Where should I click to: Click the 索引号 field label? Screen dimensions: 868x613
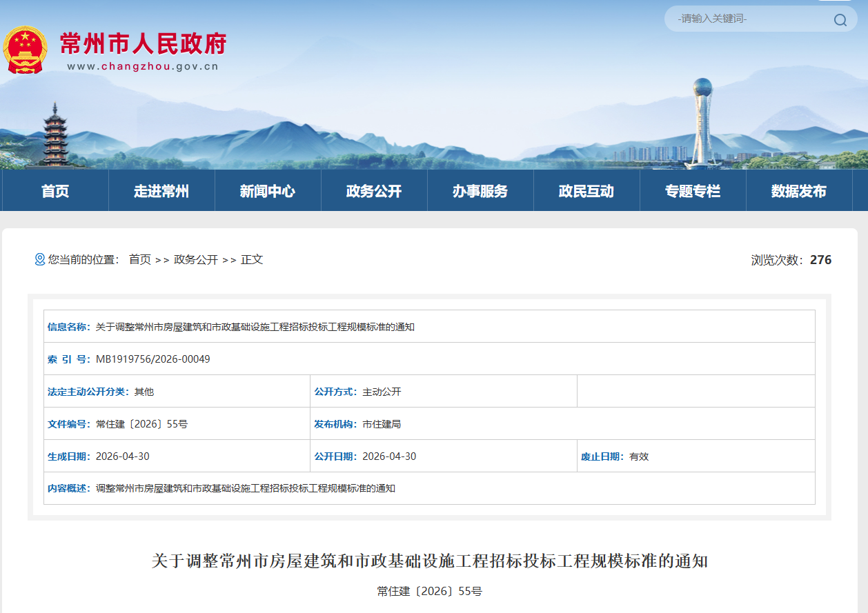(x=69, y=359)
